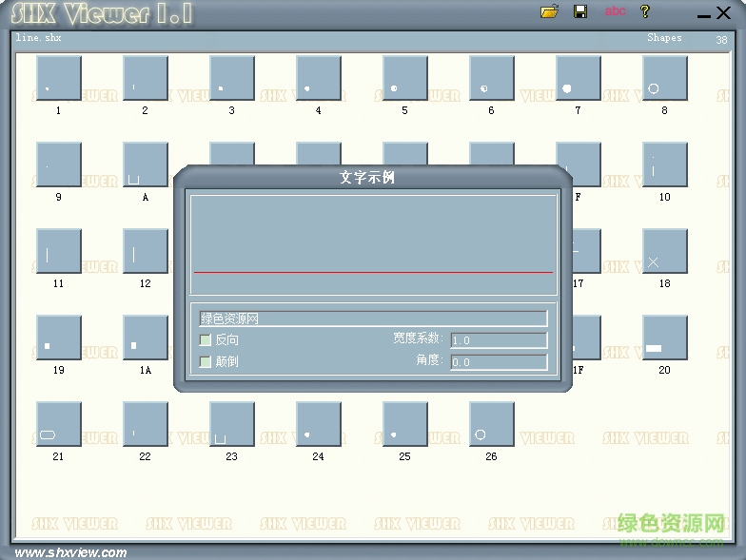746x560 pixels.
Task: Select shape thumbnail 10
Action: pos(665,164)
